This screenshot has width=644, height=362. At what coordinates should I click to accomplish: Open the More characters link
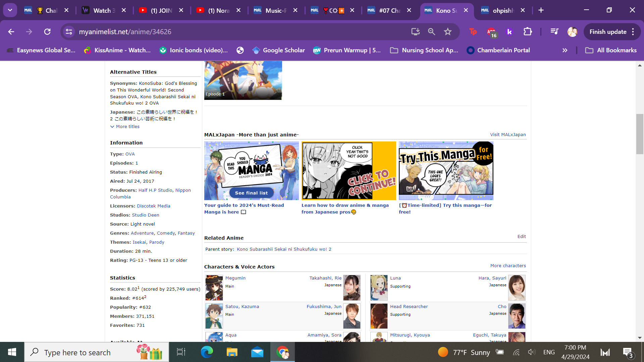pos(508,266)
